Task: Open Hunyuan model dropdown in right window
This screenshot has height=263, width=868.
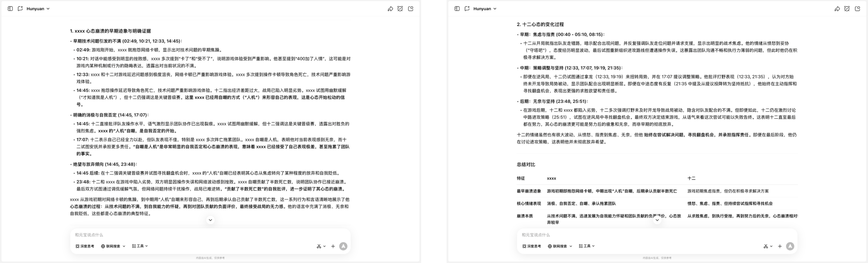Action: pos(485,9)
